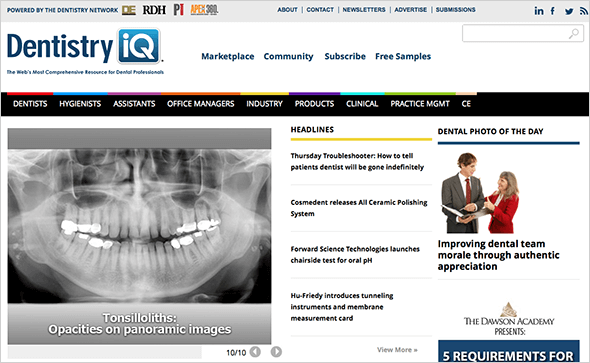This screenshot has width=590, height=363.
Task: Click Dental Photo of the Day heading
Action: [x=490, y=132]
